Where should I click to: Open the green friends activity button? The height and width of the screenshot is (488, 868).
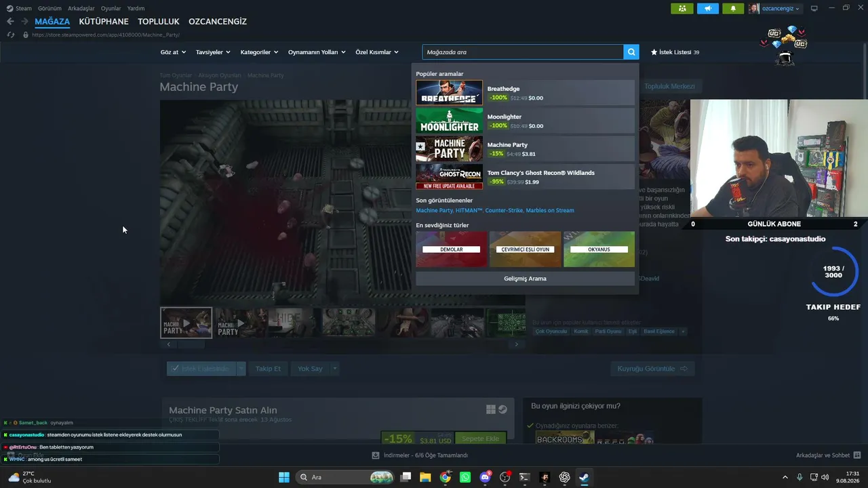682,8
